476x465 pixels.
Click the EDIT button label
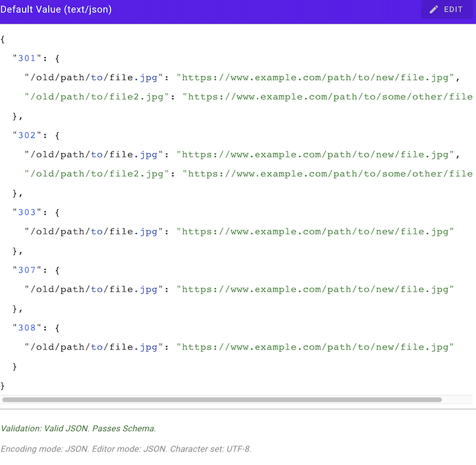[x=453, y=10]
